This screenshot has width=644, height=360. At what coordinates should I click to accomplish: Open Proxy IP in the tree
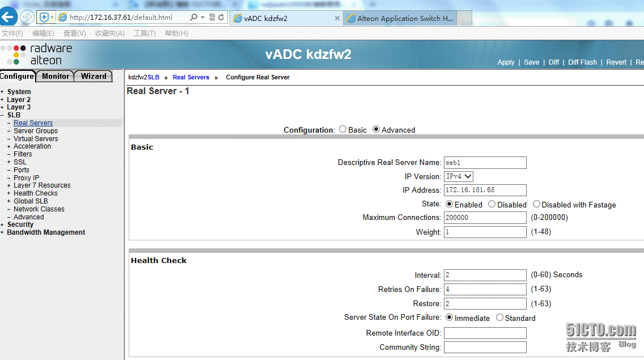(x=26, y=177)
